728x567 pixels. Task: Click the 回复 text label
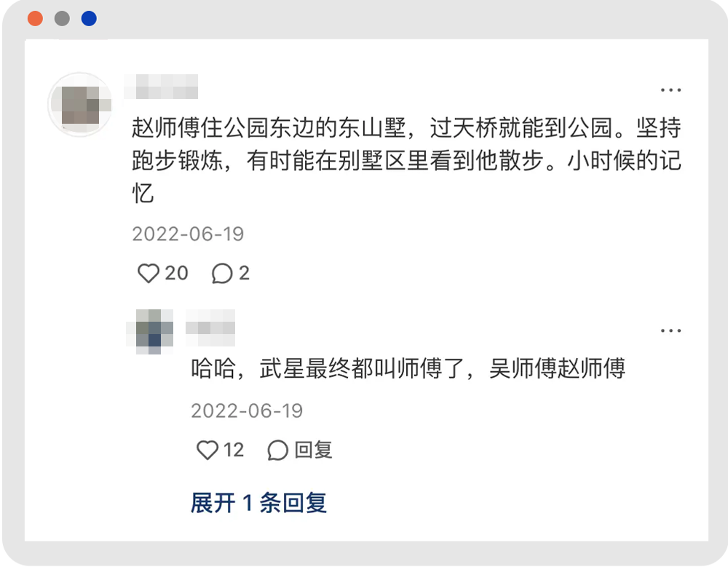pos(313,451)
